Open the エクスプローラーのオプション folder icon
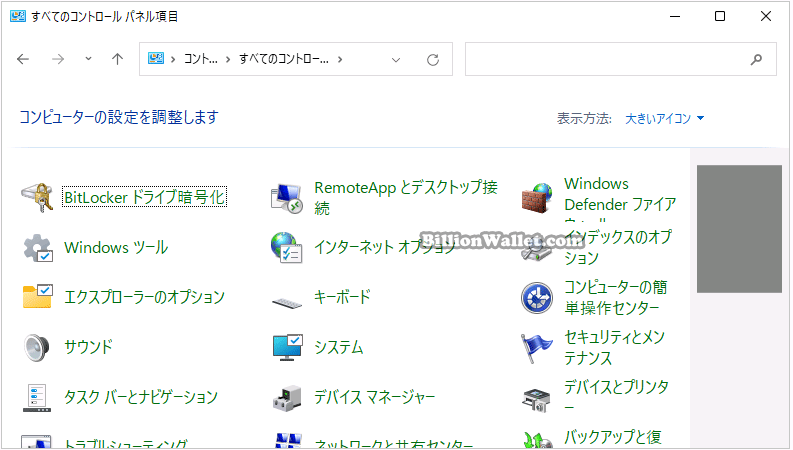The image size is (793, 450). [37, 297]
